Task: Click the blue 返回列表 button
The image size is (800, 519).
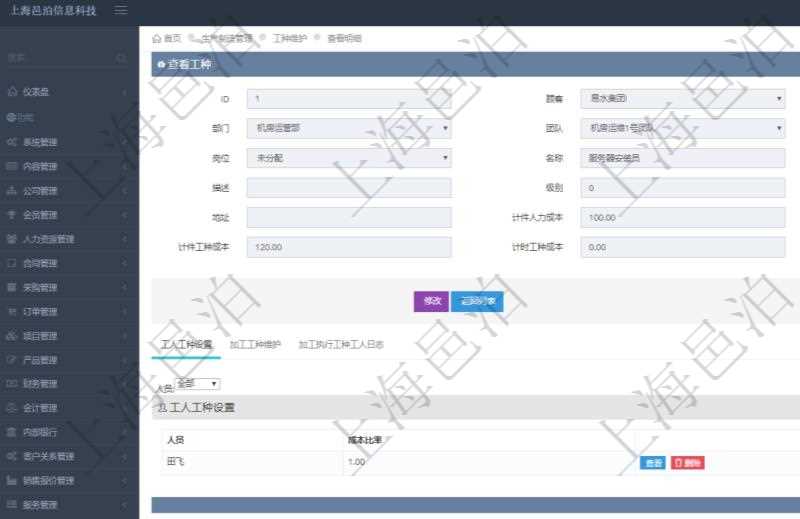Action: point(478,301)
